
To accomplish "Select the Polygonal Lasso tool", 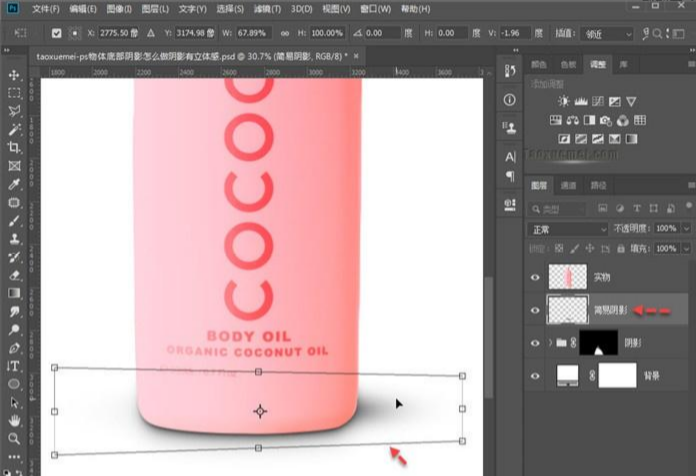I will click(x=14, y=111).
